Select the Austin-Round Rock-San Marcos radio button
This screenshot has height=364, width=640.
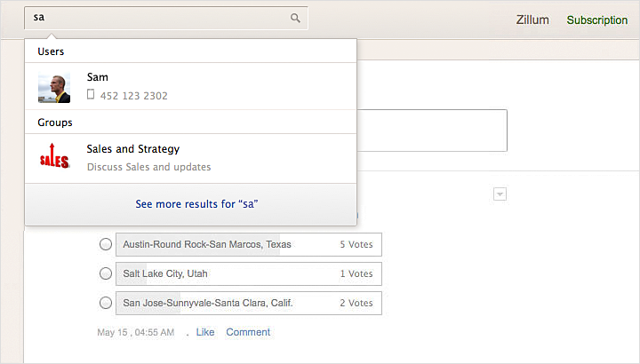[106, 244]
